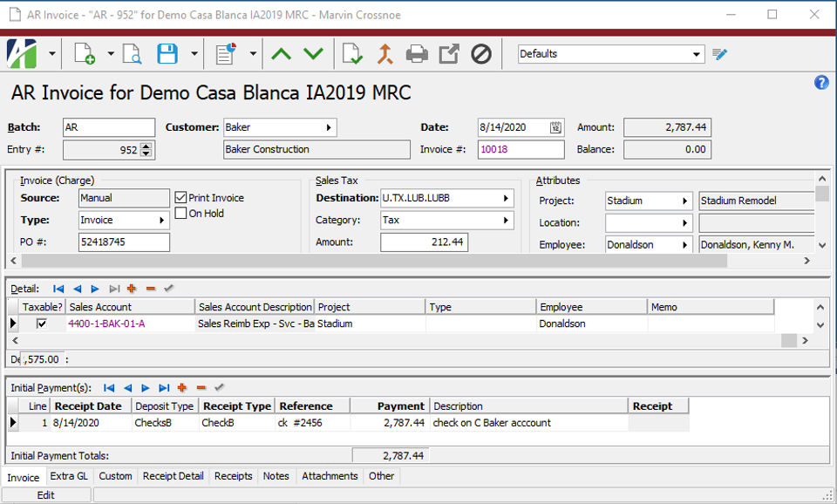Open the blue Help question mark icon

tap(820, 83)
